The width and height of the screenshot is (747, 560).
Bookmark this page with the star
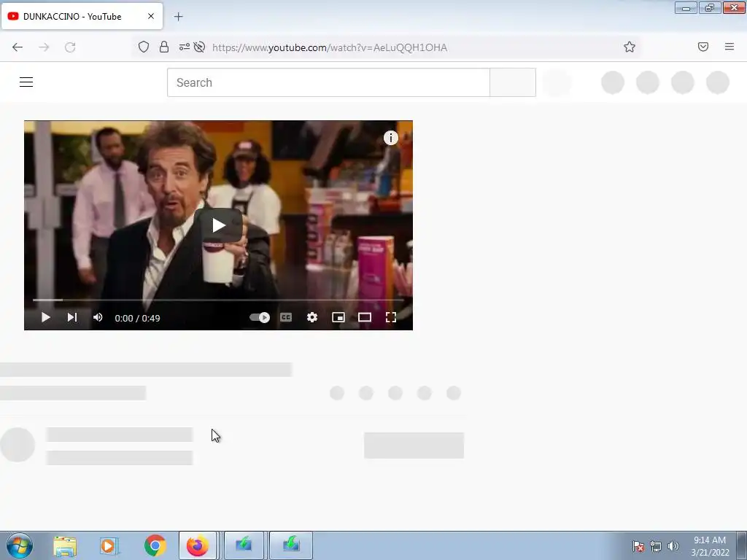(x=630, y=47)
